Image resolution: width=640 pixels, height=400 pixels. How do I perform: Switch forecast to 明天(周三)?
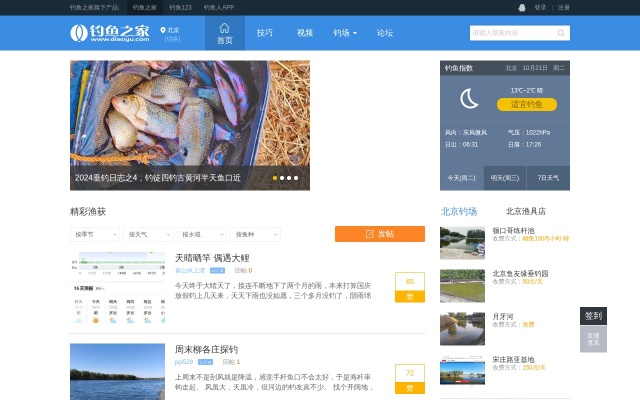pos(504,178)
